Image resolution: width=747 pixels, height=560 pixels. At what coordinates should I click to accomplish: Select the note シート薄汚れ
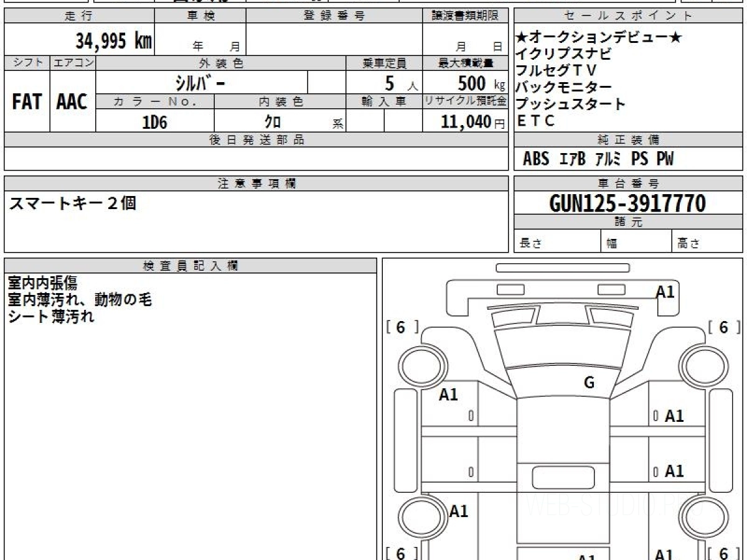[x=51, y=316]
